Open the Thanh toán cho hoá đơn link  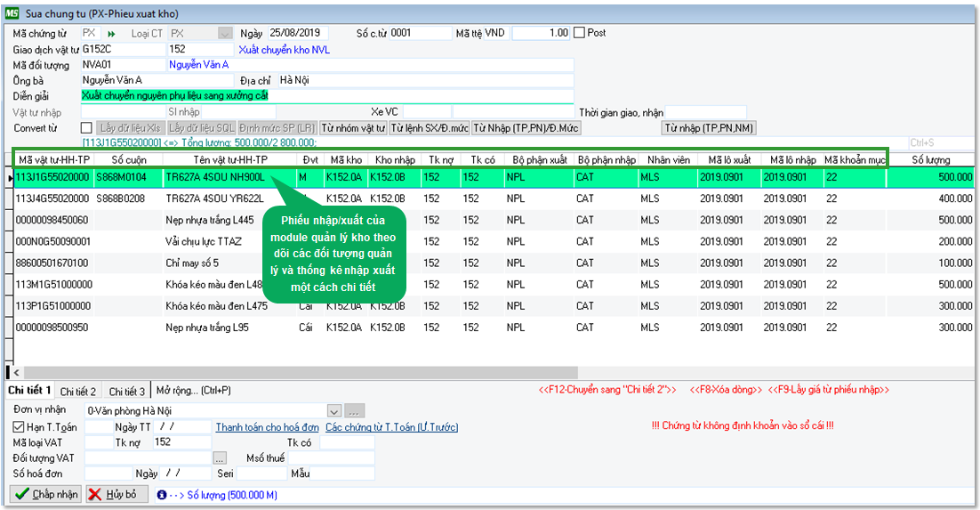pos(268,426)
